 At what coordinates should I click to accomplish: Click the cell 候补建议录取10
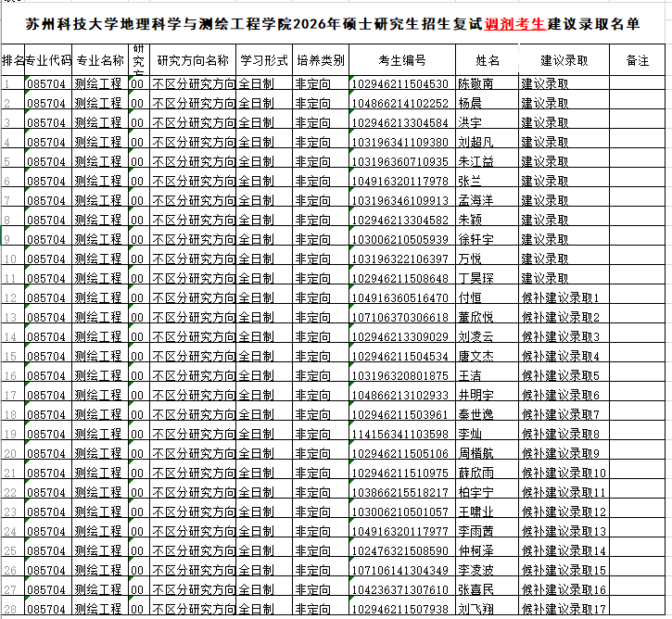(564, 473)
